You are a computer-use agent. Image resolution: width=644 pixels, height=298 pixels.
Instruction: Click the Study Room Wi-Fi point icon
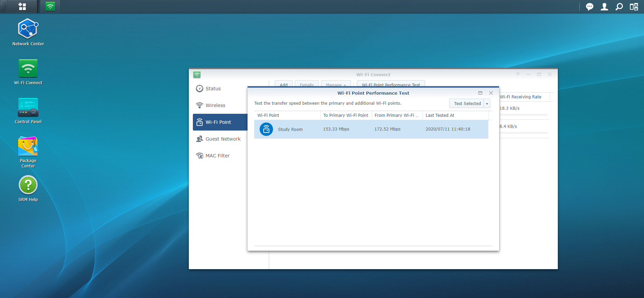[266, 129]
